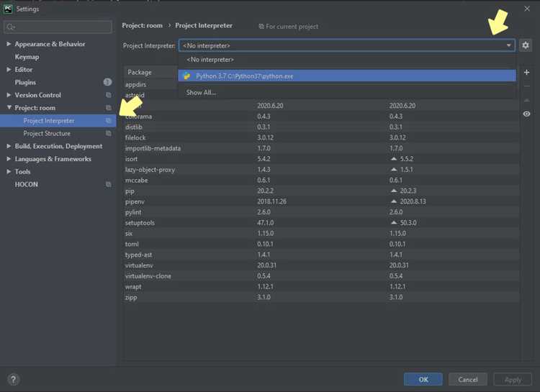This screenshot has height=392, width=540.
Task: Click the lazy-object-proxy upgrade arrow for 1.5.1
Action: pos(394,169)
